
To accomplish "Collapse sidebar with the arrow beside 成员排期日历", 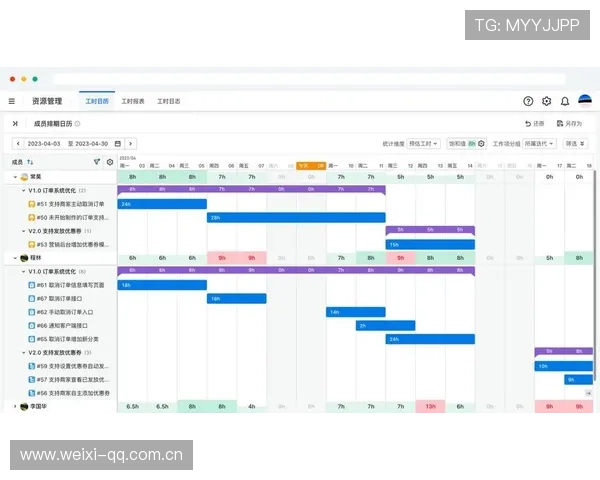I will point(15,124).
